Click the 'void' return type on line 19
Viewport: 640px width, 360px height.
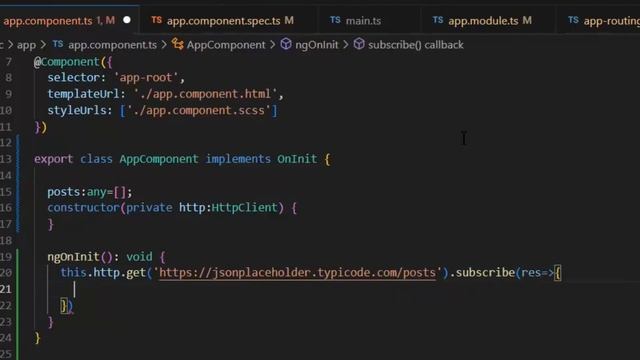pyautogui.click(x=139, y=257)
